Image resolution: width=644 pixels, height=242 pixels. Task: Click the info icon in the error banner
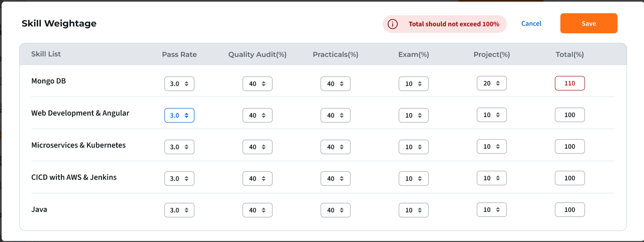(392, 24)
